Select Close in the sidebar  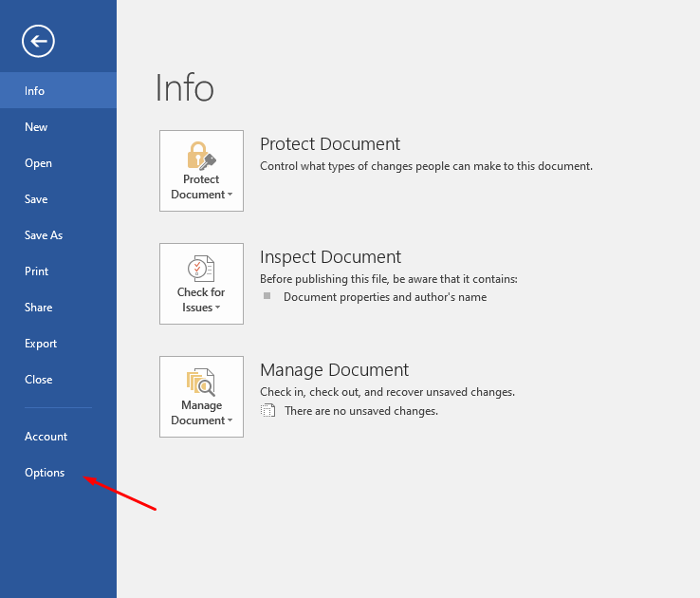[x=58, y=380]
